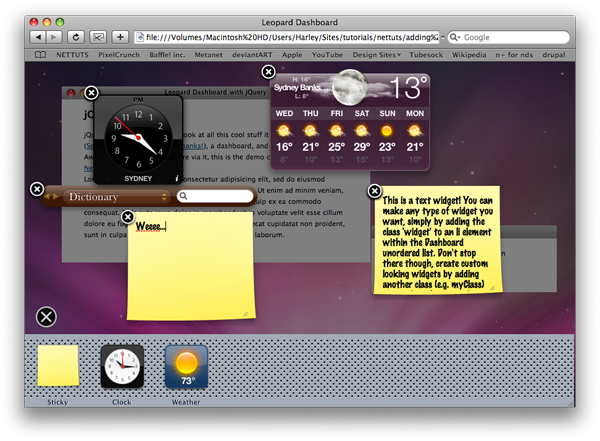Go back with the Safari back arrow
This screenshot has height=441, width=600.
coord(38,37)
